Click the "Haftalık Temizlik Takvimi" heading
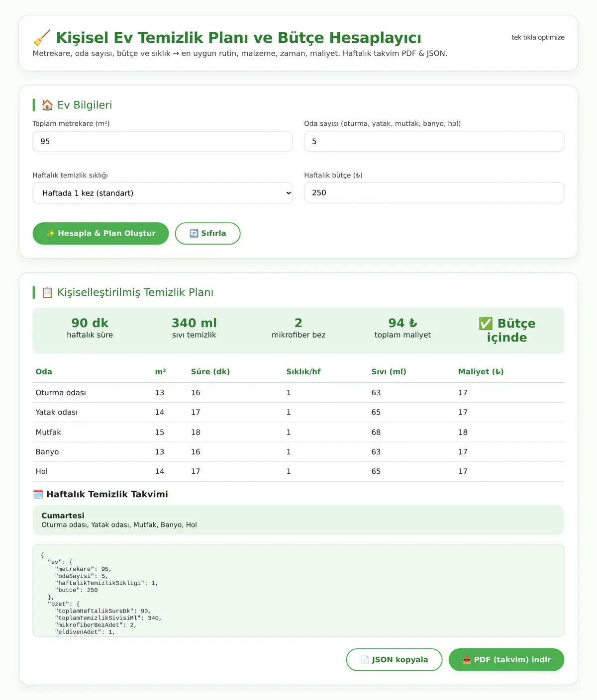This screenshot has height=700, width=597. (107, 494)
